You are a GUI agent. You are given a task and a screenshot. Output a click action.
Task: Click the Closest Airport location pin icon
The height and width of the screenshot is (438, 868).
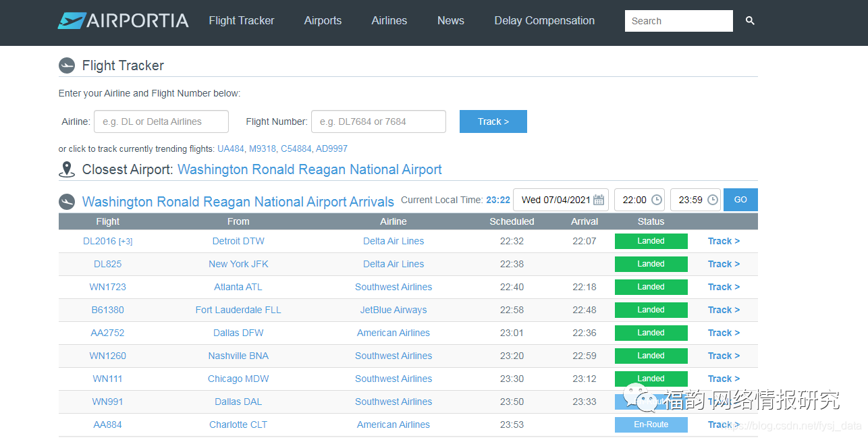(x=67, y=169)
